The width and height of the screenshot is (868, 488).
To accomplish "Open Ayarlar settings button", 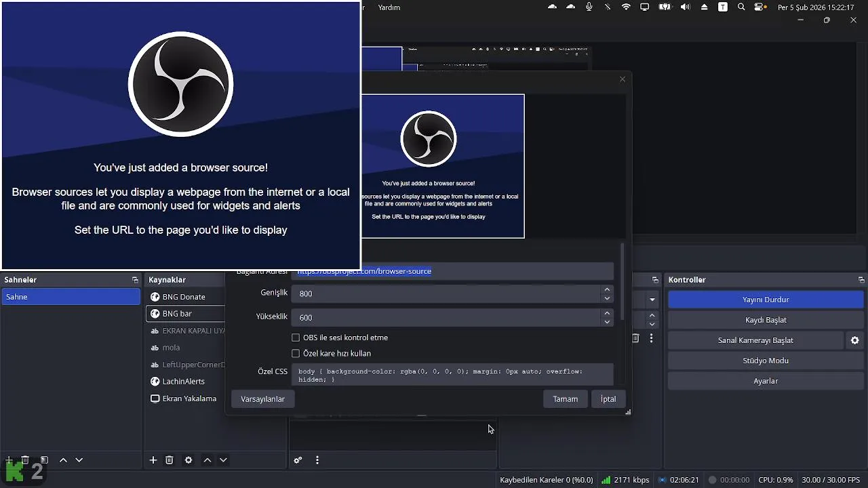I will coord(766,381).
